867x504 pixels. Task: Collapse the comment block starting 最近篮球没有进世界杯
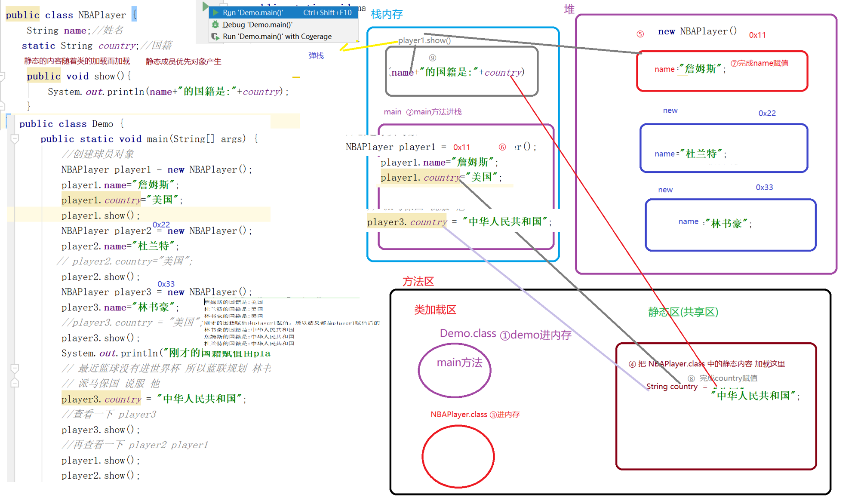click(15, 368)
